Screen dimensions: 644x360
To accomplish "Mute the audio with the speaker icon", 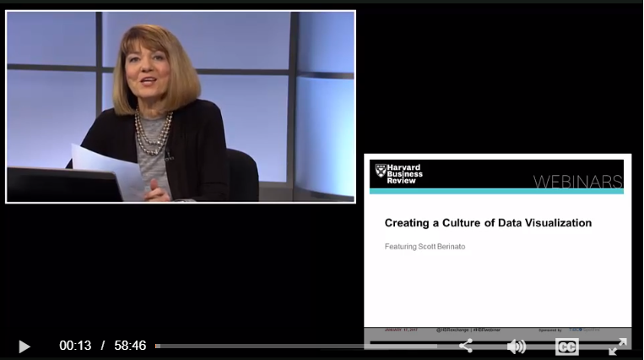I will [x=517, y=346].
